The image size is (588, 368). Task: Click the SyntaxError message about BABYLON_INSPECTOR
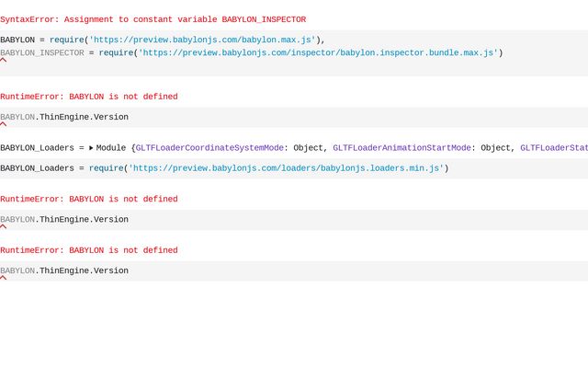click(153, 19)
